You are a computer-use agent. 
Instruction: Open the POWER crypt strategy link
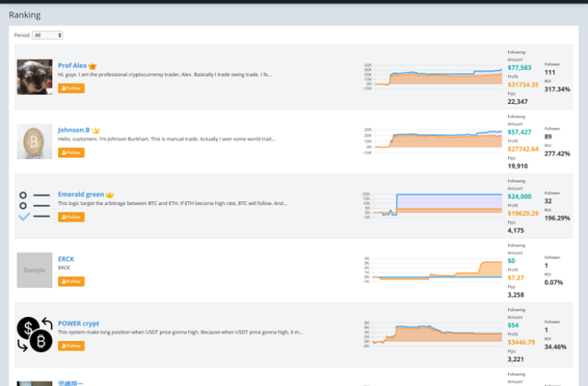(x=78, y=324)
